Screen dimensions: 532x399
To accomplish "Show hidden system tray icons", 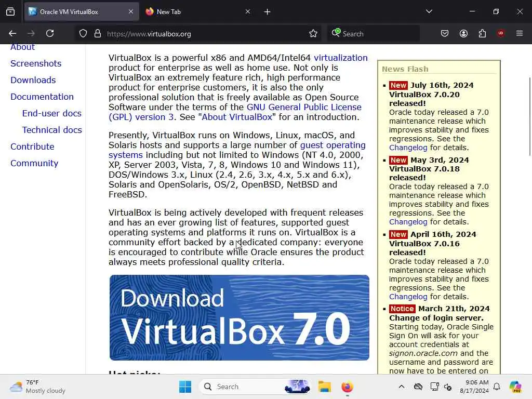I will click(402, 387).
